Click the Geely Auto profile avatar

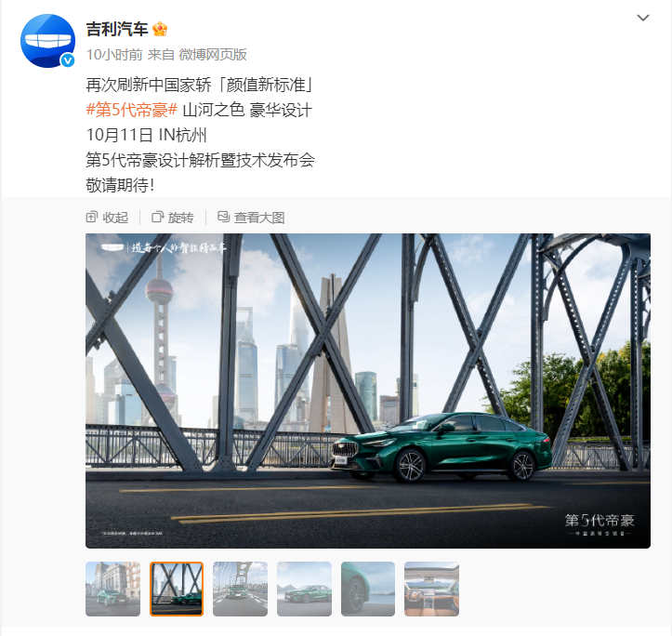(47, 41)
